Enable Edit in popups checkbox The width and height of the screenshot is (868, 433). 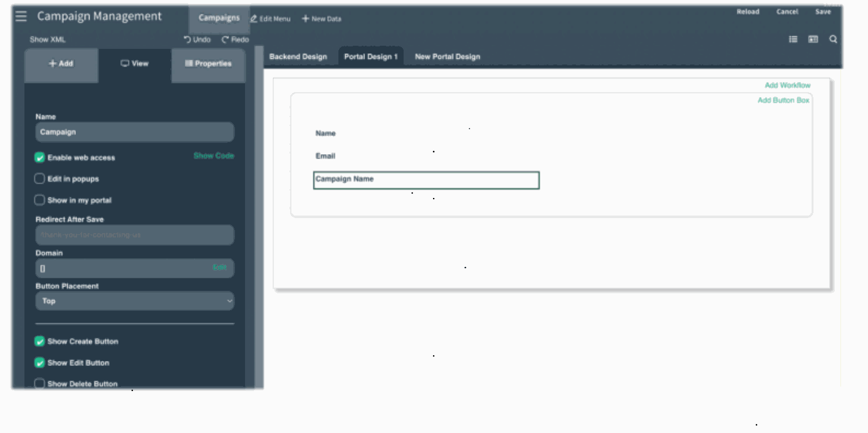[39, 179]
